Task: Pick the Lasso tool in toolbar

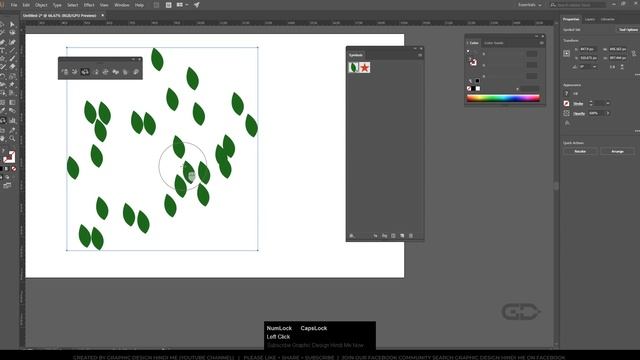Action: pyautogui.click(x=12, y=33)
